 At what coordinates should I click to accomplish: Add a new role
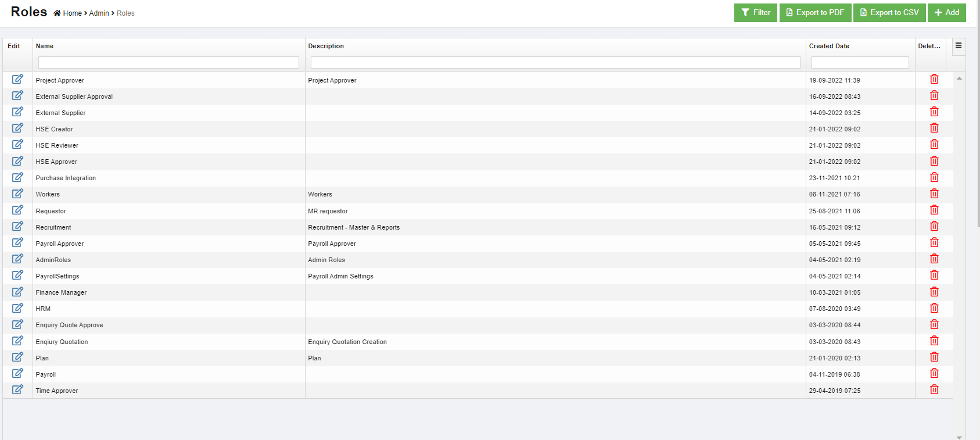pyautogui.click(x=946, y=13)
